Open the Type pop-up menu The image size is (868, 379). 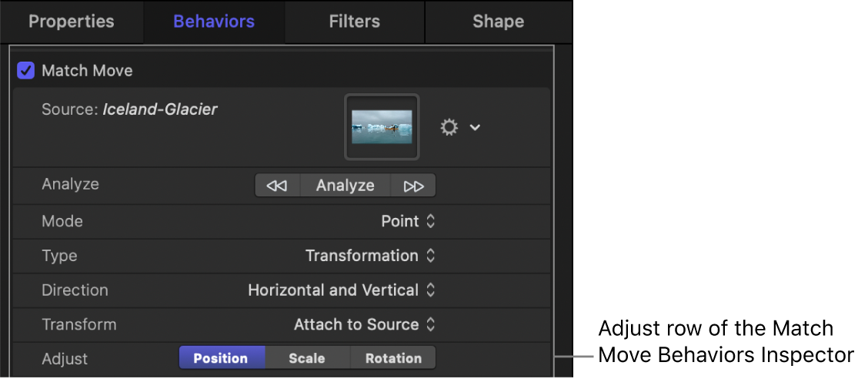pos(370,256)
